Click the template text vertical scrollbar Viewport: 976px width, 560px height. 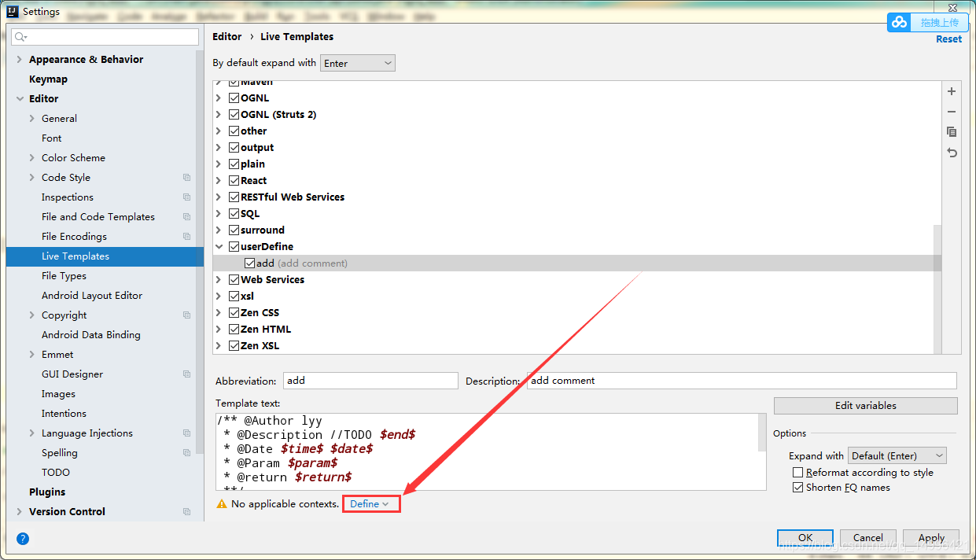coord(762,432)
